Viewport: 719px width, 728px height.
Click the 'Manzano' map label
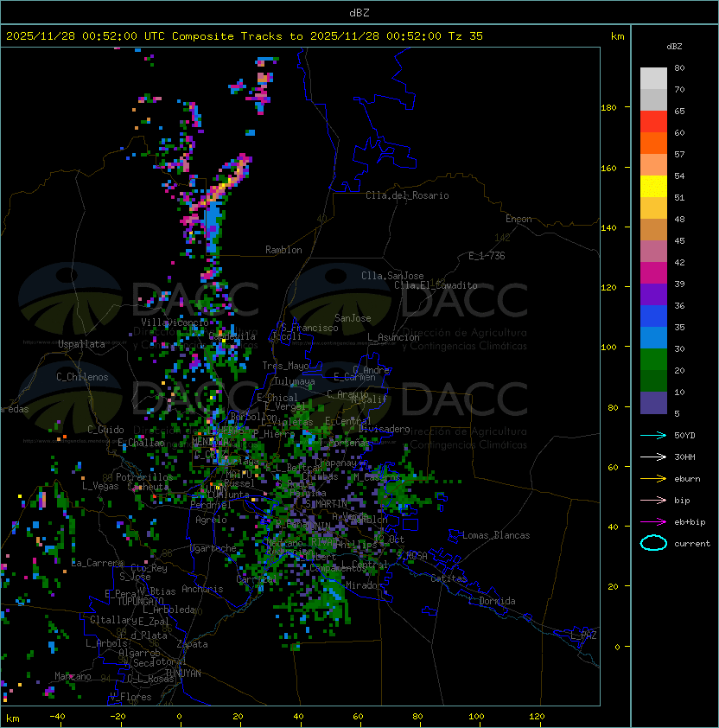[x=73, y=676]
